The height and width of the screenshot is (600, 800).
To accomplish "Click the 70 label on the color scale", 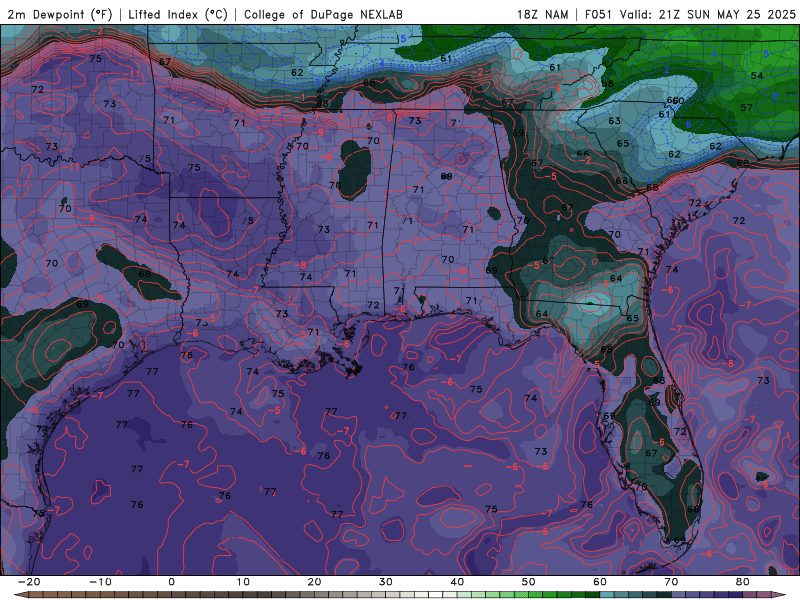I will tap(671, 582).
